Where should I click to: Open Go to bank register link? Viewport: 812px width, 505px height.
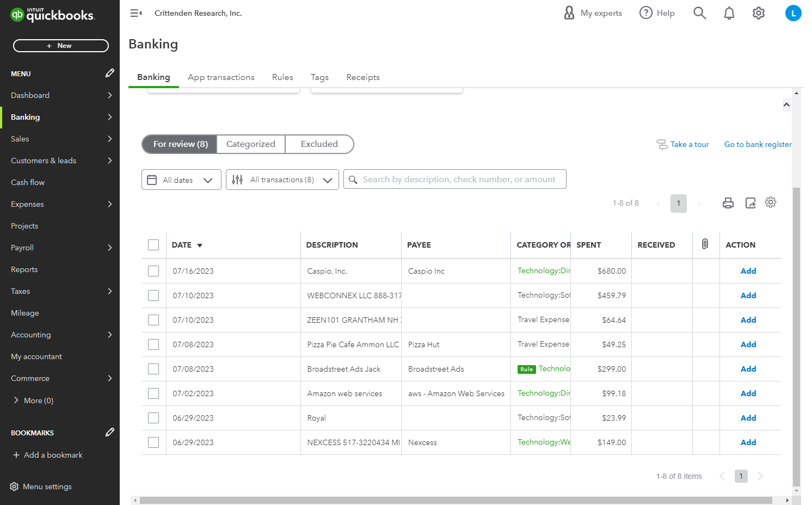coord(758,144)
